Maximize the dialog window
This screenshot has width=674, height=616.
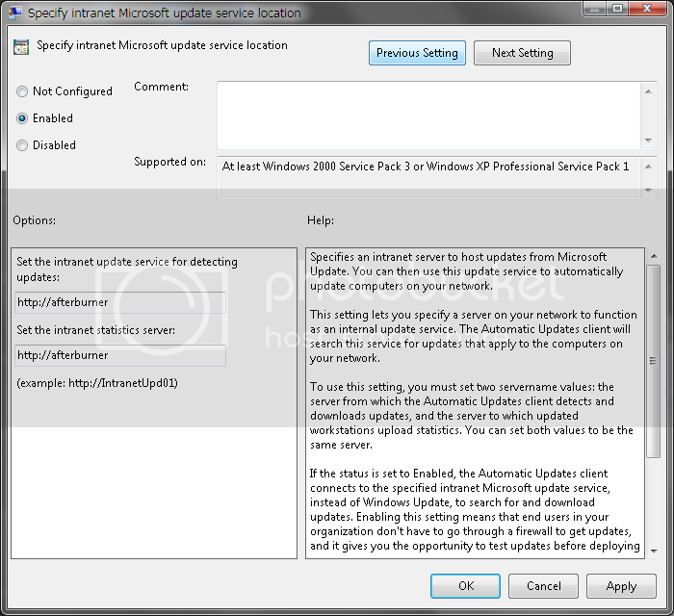[618, 8]
